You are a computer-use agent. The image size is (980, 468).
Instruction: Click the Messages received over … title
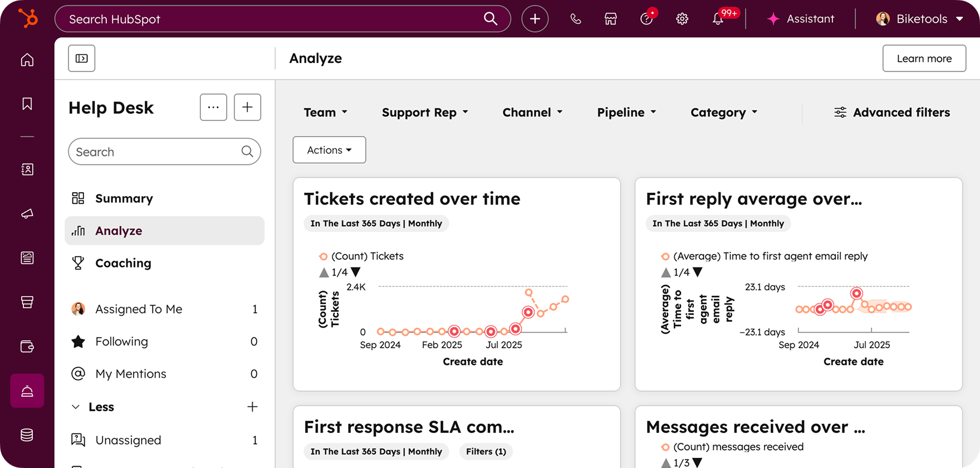pyautogui.click(x=756, y=427)
